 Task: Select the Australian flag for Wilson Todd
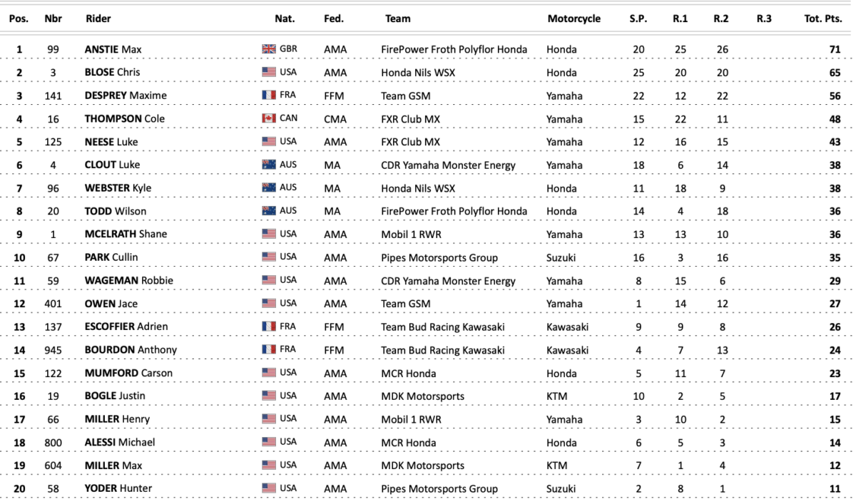click(x=269, y=211)
